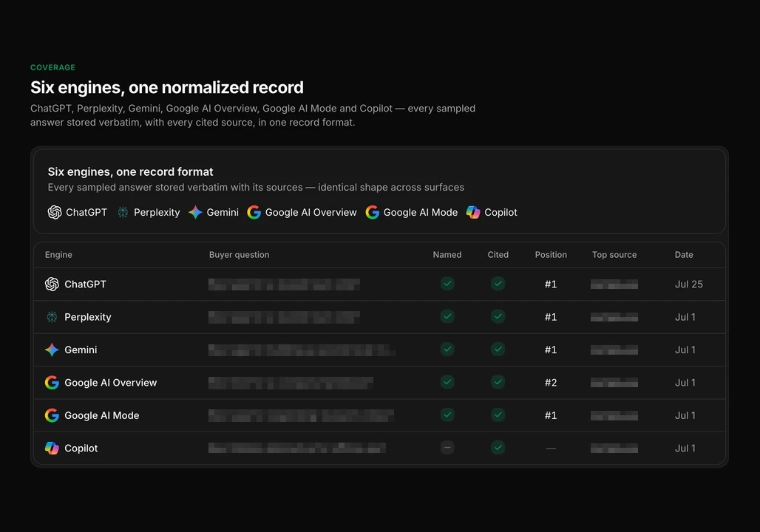
Task: Click the Gemini star logo in the legend
Action: (x=195, y=212)
